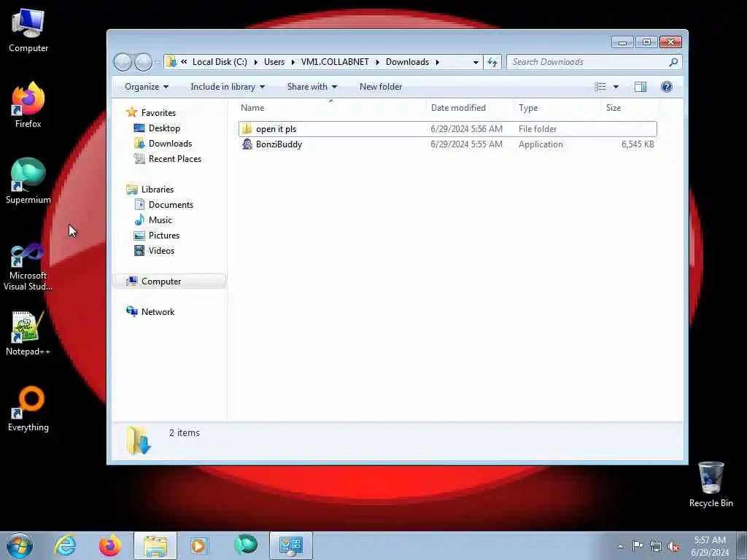
Task: Select the 'open it pls' folder
Action: click(447, 129)
